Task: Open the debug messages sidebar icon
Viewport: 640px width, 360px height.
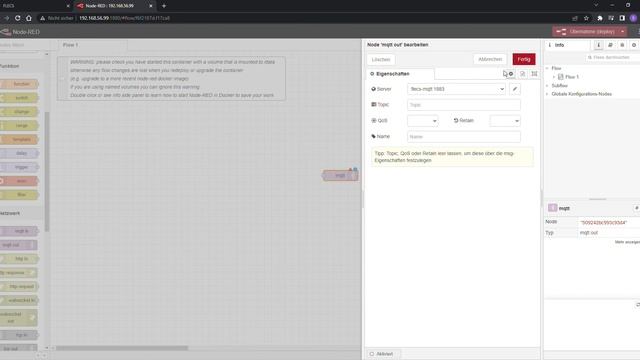Action: (622, 45)
